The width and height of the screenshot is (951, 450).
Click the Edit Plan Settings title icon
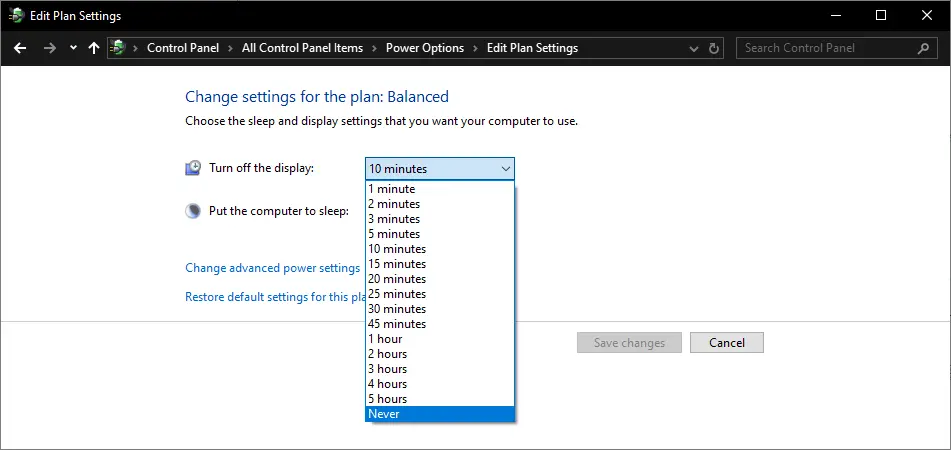point(16,16)
